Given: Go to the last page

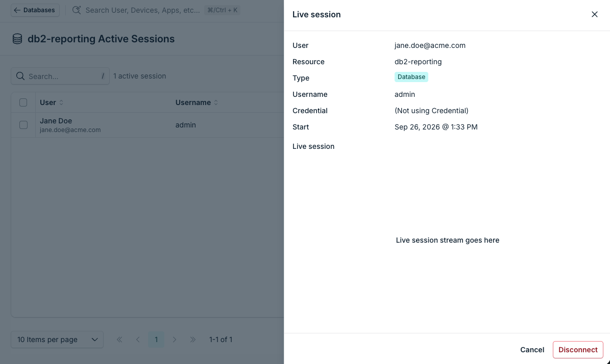Looking at the screenshot, I should [192, 340].
